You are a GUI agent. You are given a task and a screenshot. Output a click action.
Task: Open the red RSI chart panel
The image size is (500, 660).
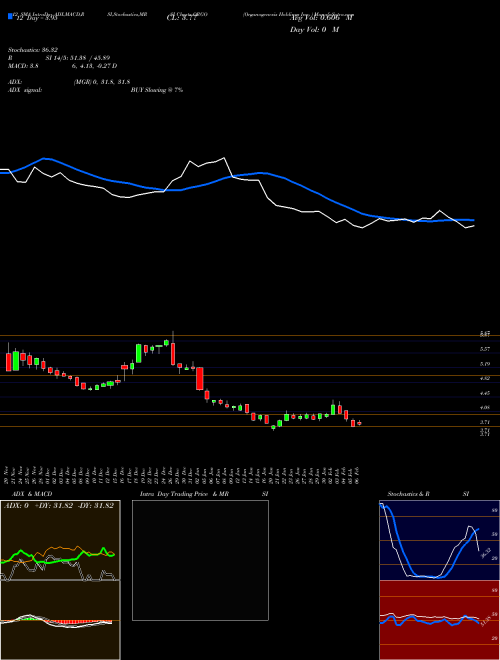click(x=439, y=620)
